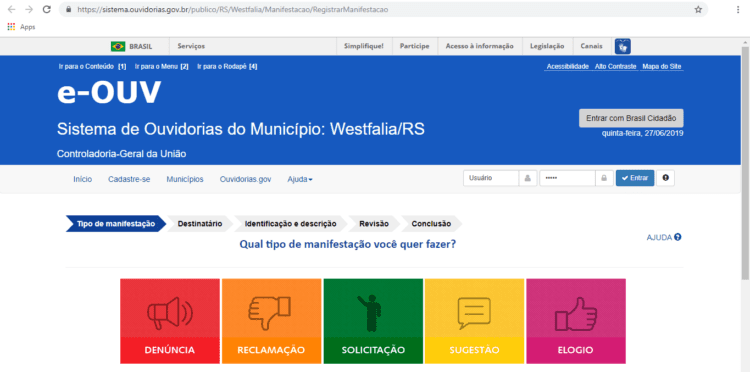Viewport: 750px width, 372px height.
Task: Open the VLibras accessibility hand icon
Action: click(623, 46)
